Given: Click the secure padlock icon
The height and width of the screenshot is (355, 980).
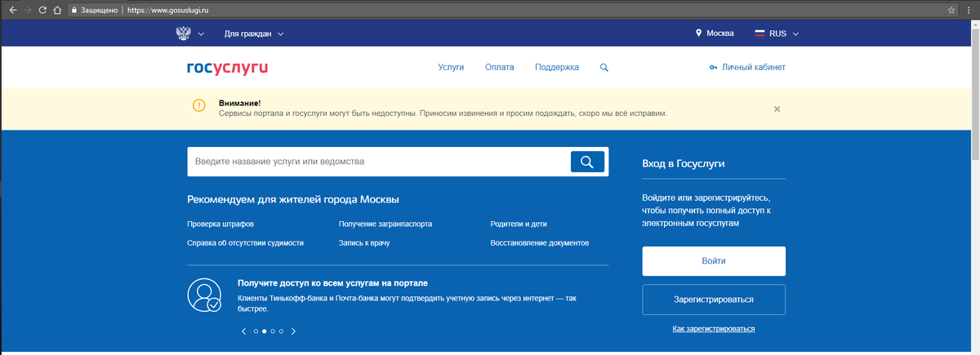Looking at the screenshot, I should click(74, 11).
